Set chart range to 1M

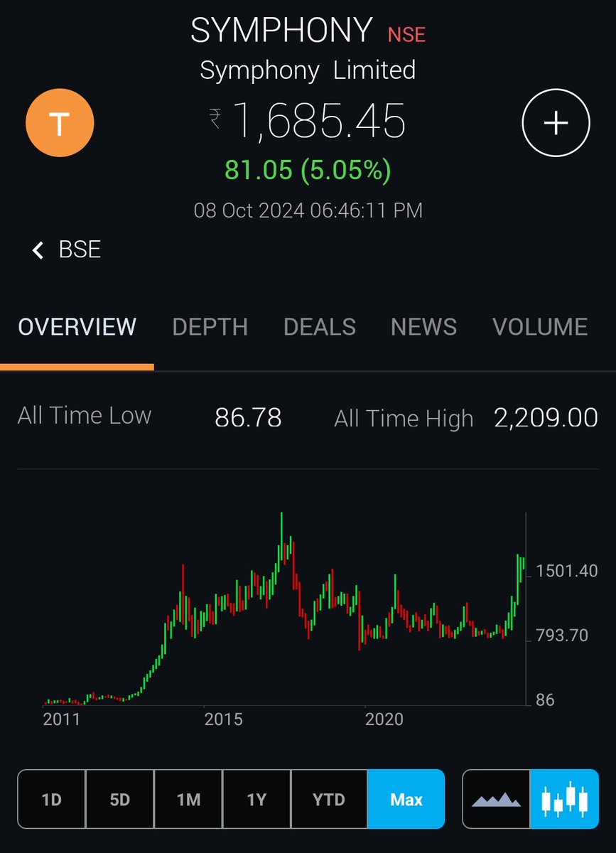188,799
